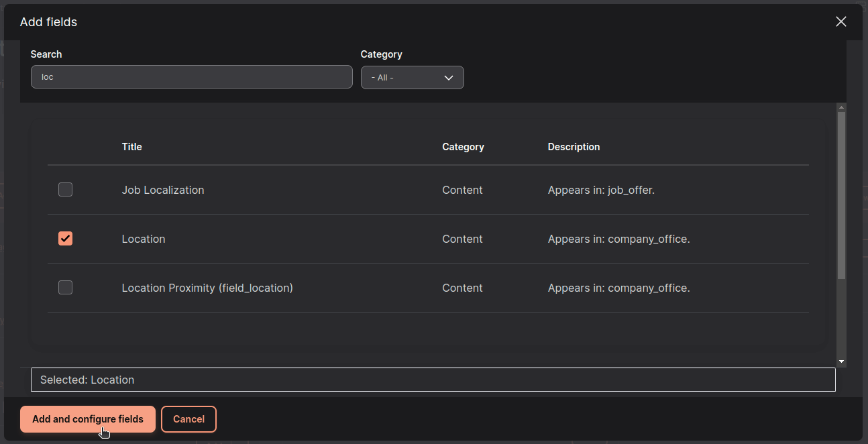Select the Job Localization row title
Screen dimensions: 868x444
[163, 190]
